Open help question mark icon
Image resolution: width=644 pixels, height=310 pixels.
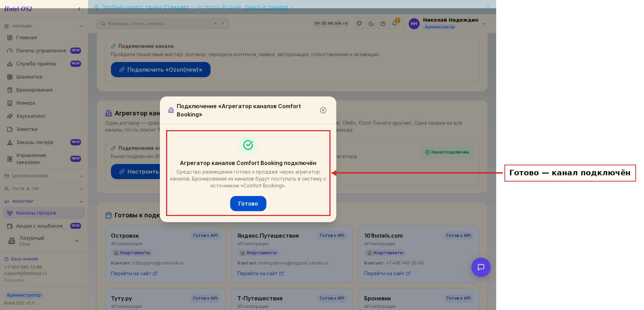pyautogui.click(x=383, y=24)
